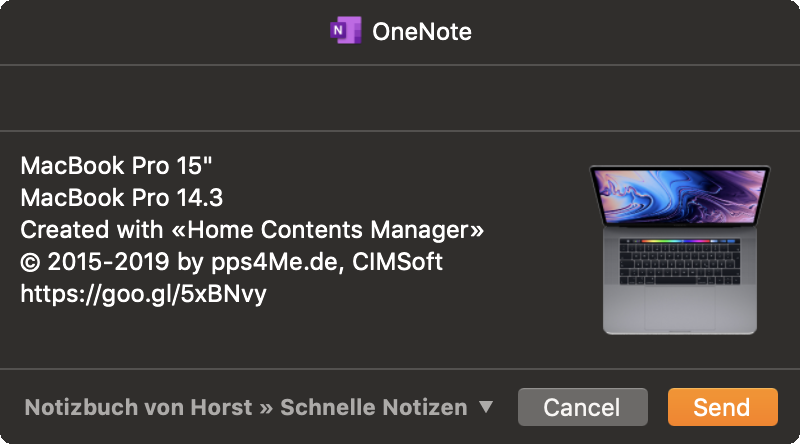The image size is (800, 444).
Task: Place cursor in the "MacBook Pro 14.3" line
Action: pyautogui.click(x=121, y=198)
